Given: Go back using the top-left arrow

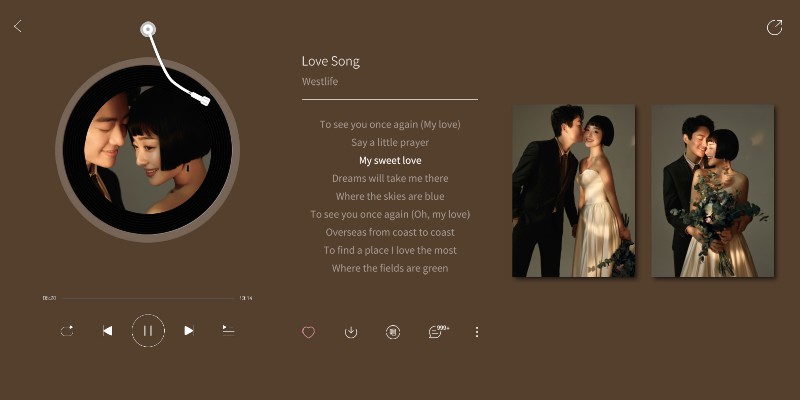Looking at the screenshot, I should [x=18, y=26].
